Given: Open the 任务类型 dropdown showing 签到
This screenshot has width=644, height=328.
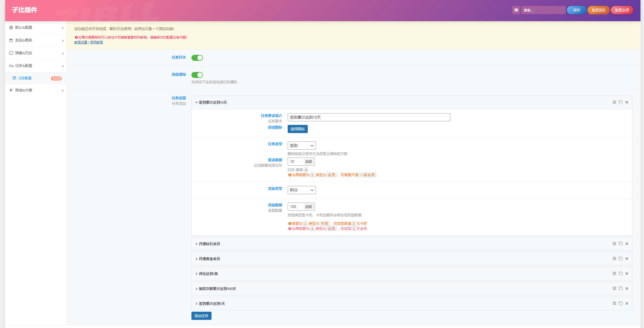Looking at the screenshot, I should coord(301,146).
